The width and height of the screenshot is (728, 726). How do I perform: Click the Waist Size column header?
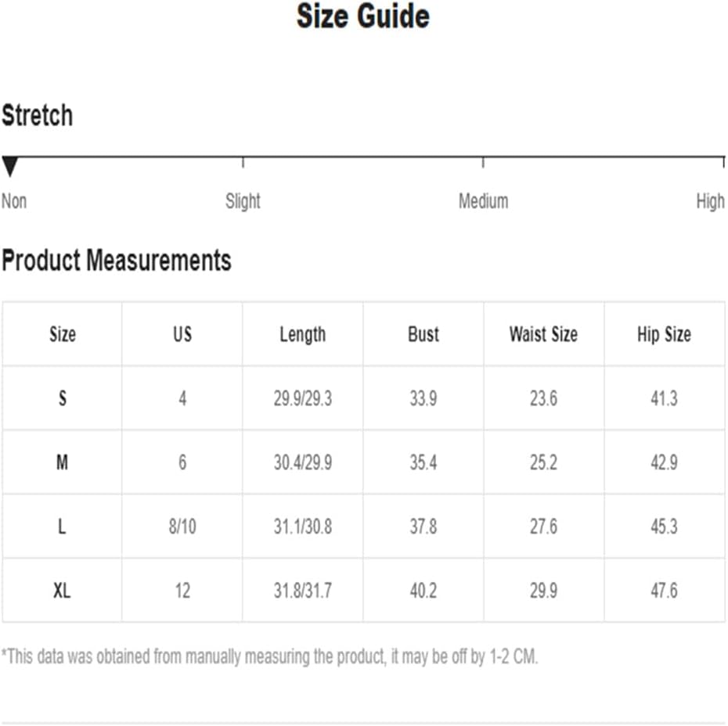pos(544,334)
